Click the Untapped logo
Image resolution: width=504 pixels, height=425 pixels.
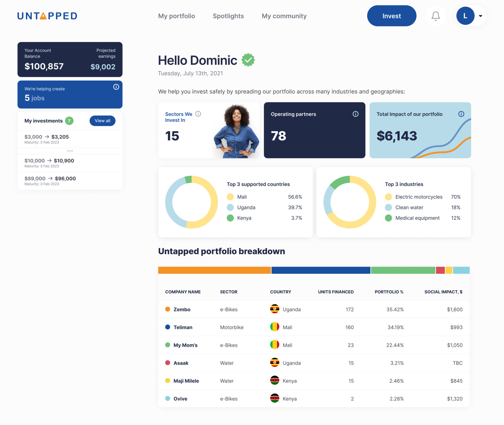tap(47, 16)
